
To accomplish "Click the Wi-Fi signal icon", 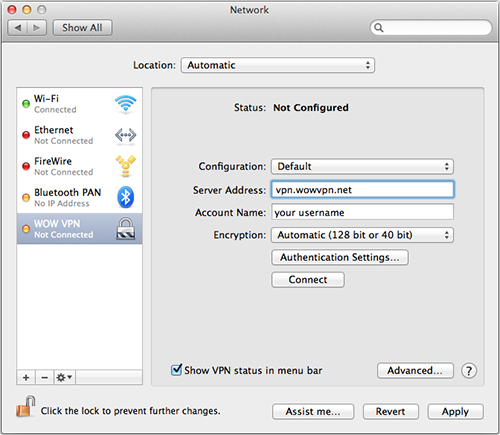I will tap(125, 104).
